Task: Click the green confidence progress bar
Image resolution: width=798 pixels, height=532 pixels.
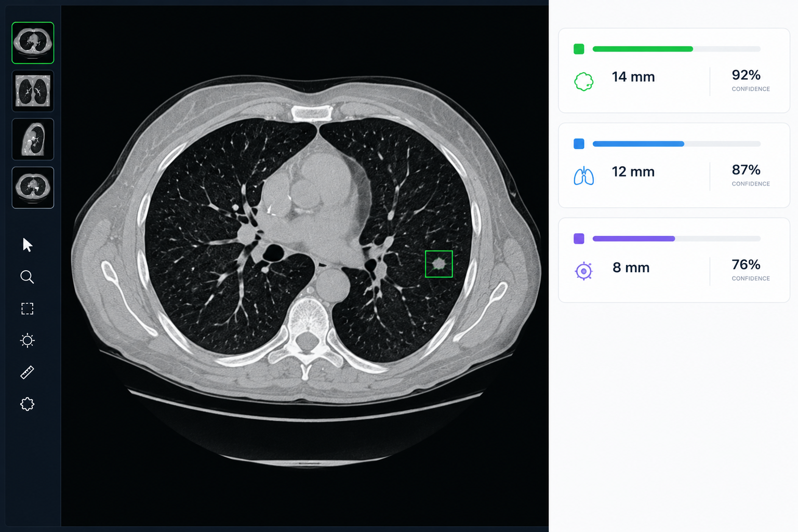Action: tap(676, 49)
